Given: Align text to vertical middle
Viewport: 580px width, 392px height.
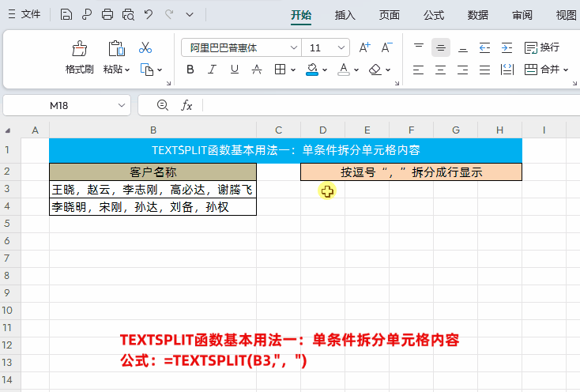Looking at the screenshot, I should (x=441, y=47).
